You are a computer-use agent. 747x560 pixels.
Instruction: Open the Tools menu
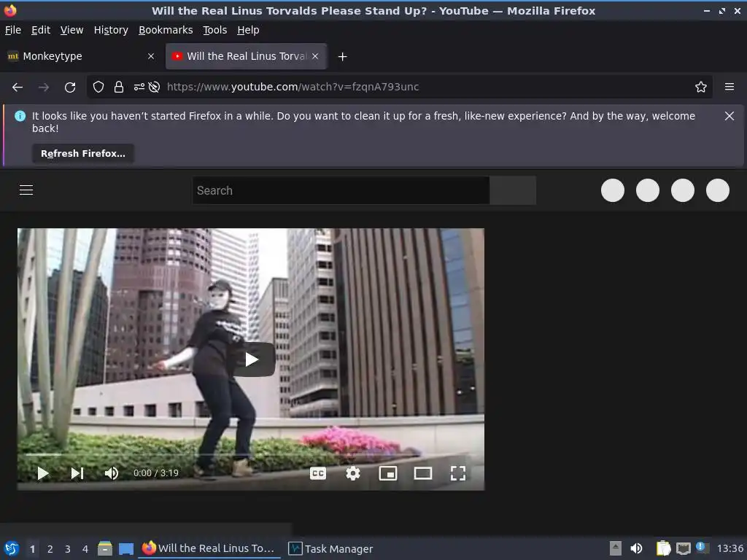(x=215, y=30)
